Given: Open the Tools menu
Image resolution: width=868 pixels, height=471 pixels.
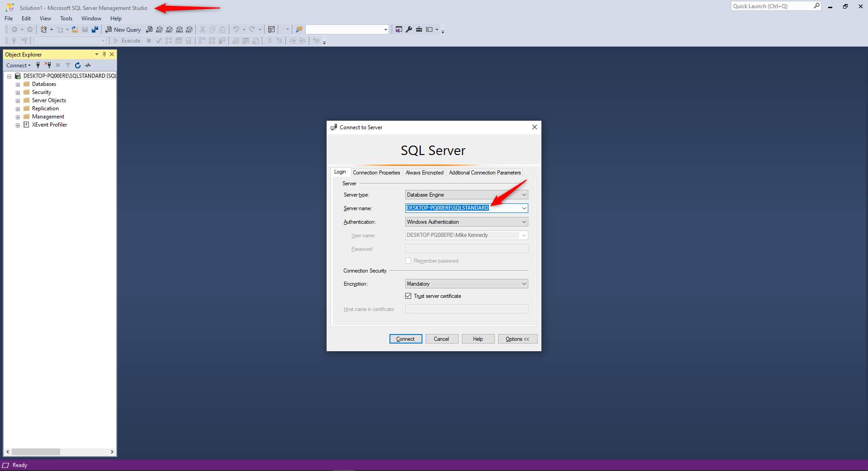Looking at the screenshot, I should point(66,19).
